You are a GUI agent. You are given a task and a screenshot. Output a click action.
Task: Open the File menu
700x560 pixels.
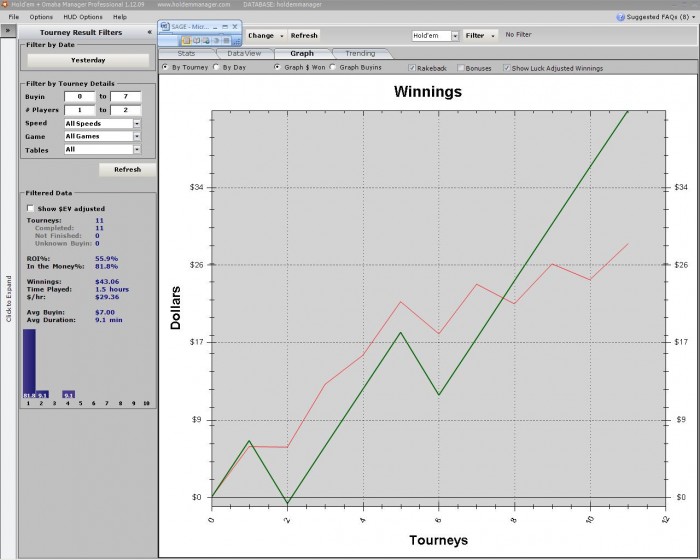click(x=14, y=17)
